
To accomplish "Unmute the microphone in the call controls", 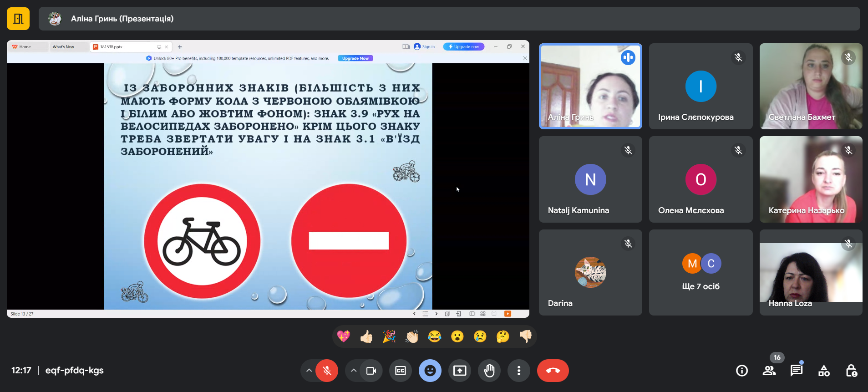I will coord(327,371).
